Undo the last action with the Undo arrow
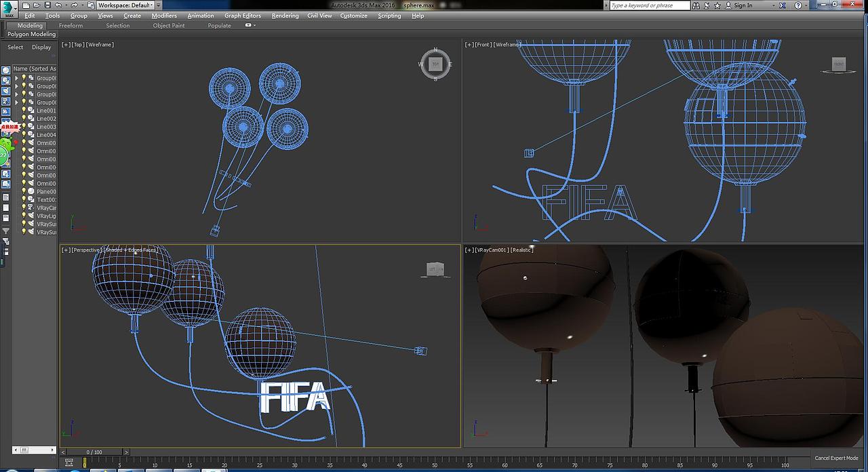The image size is (868, 472). (58, 5)
